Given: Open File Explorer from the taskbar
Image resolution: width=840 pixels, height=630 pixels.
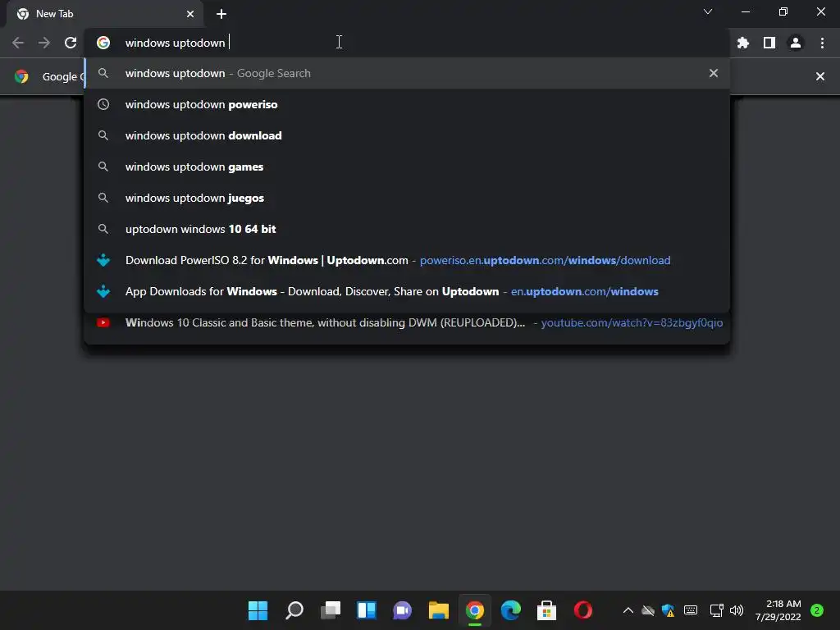Looking at the screenshot, I should pos(439,610).
